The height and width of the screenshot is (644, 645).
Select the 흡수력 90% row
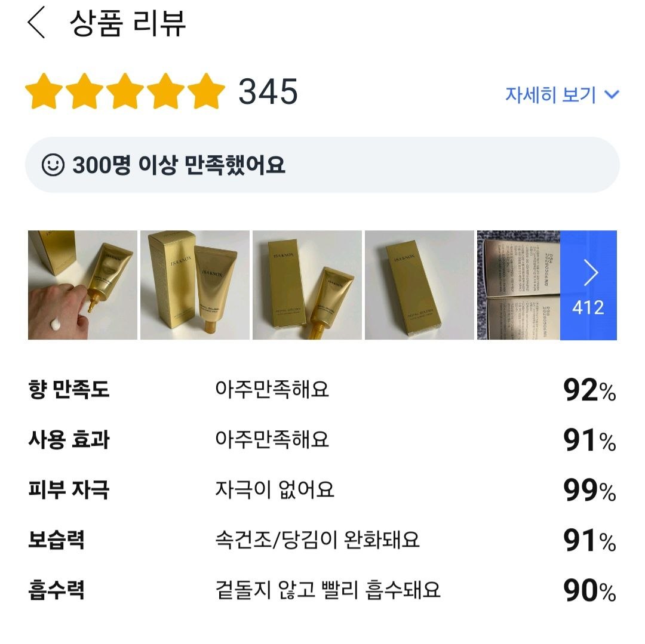322,590
